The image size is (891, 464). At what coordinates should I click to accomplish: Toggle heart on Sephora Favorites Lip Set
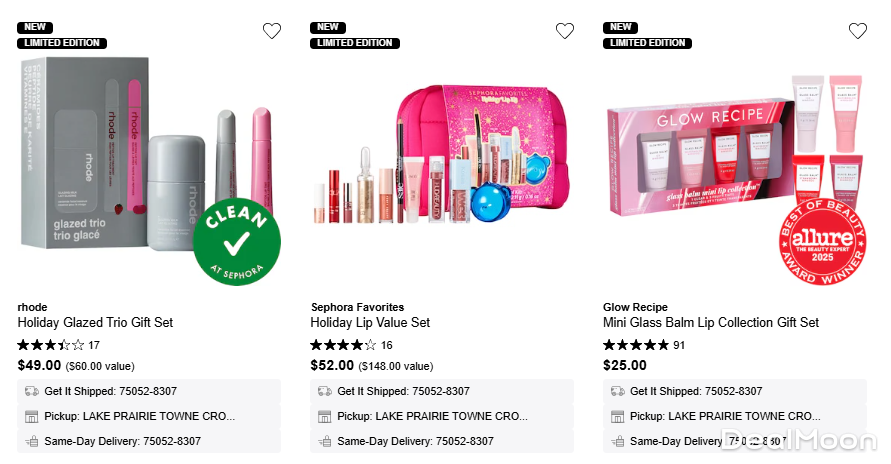pos(565,31)
